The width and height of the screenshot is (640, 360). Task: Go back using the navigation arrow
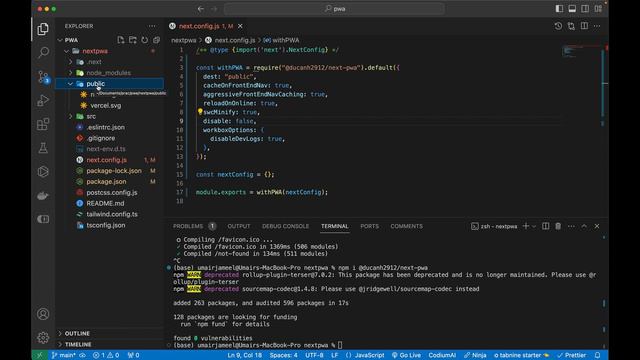(200, 9)
